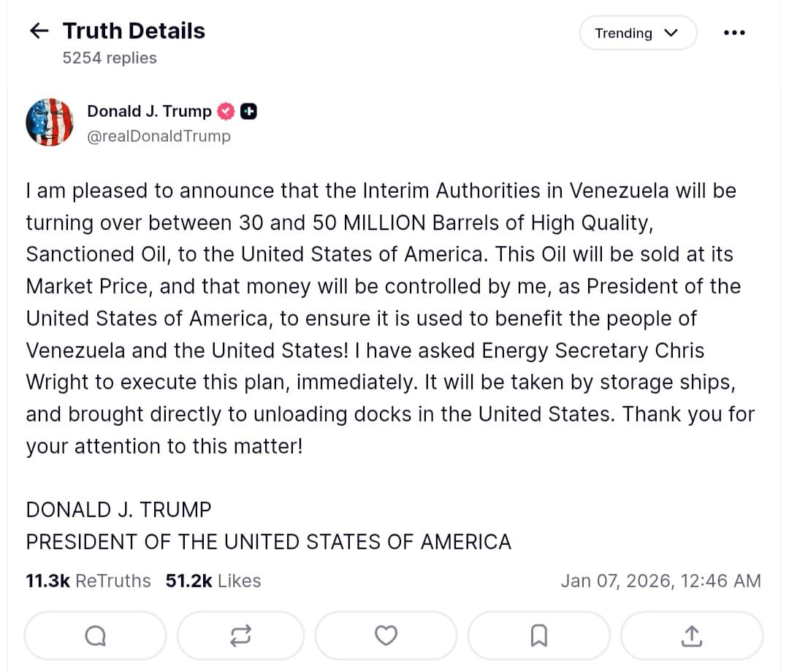Viewport: 789px width, 672px height.
Task: Bookmark this Truth via the bookmark icon
Action: [538, 635]
